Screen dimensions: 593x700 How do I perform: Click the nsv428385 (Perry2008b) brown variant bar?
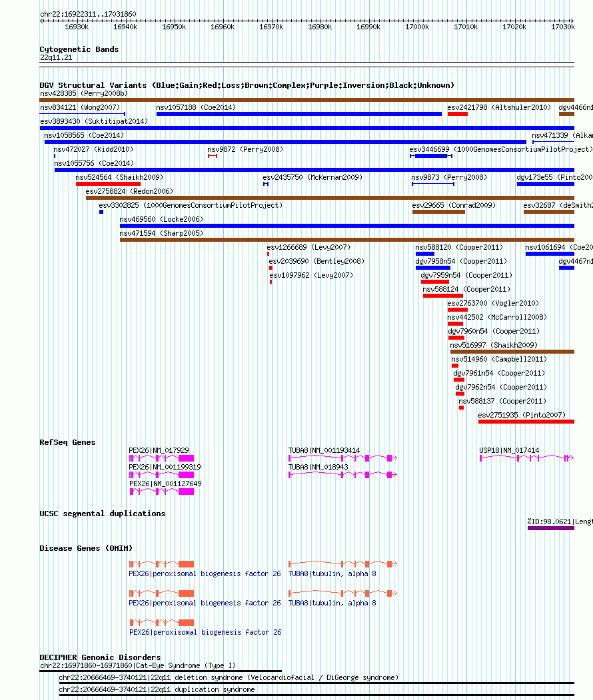point(306,100)
